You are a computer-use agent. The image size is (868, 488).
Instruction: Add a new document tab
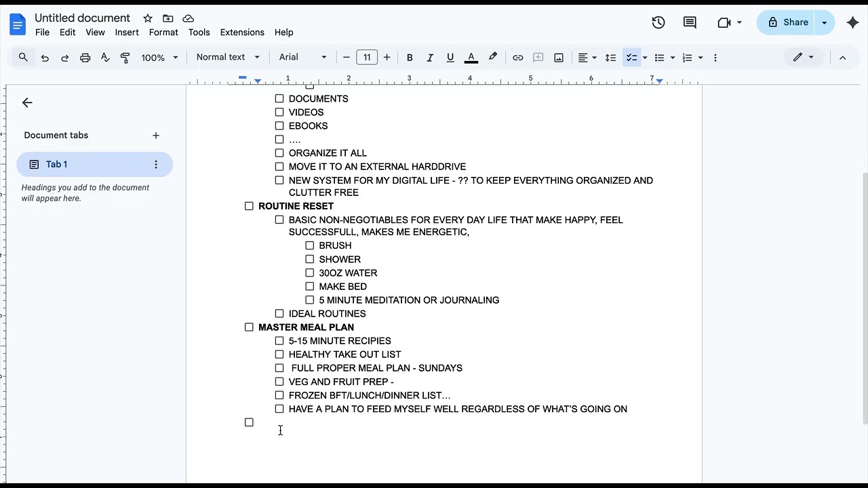click(156, 136)
